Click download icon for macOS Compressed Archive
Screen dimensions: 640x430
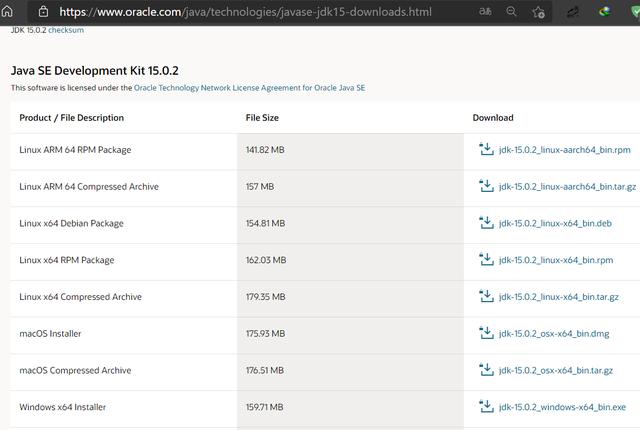pos(487,370)
